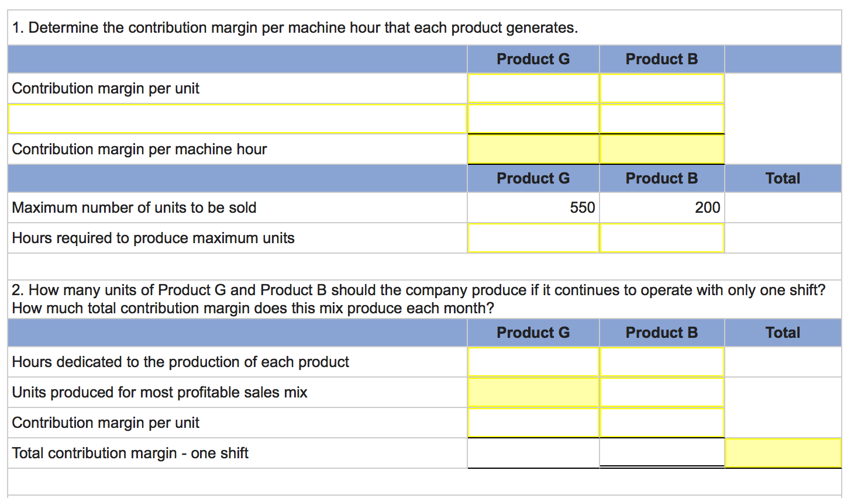Click Product B contribution margin per unit field in question 1
The image size is (868, 498).
[662, 88]
